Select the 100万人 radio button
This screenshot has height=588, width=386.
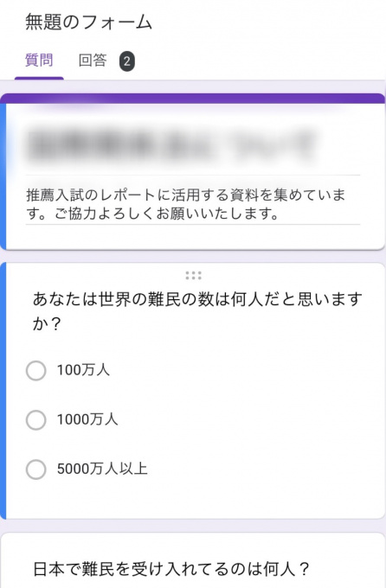tap(36, 370)
